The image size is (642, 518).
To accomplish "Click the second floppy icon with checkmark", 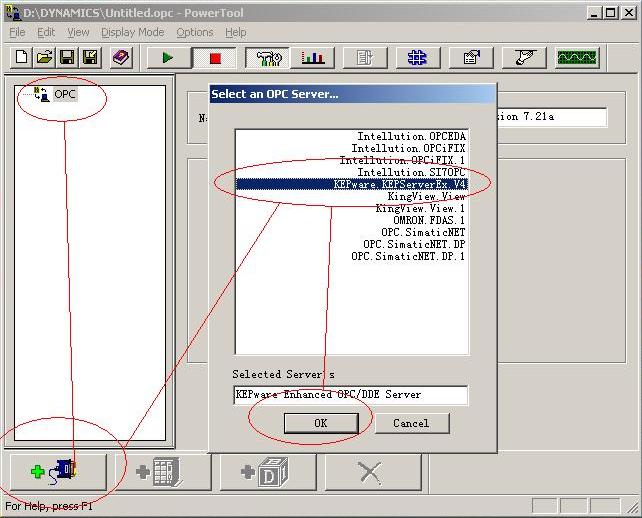I will point(90,57).
